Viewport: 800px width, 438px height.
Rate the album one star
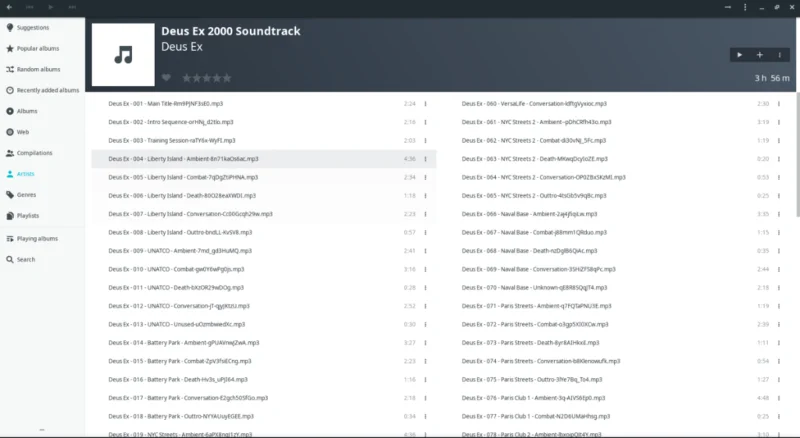[187, 78]
